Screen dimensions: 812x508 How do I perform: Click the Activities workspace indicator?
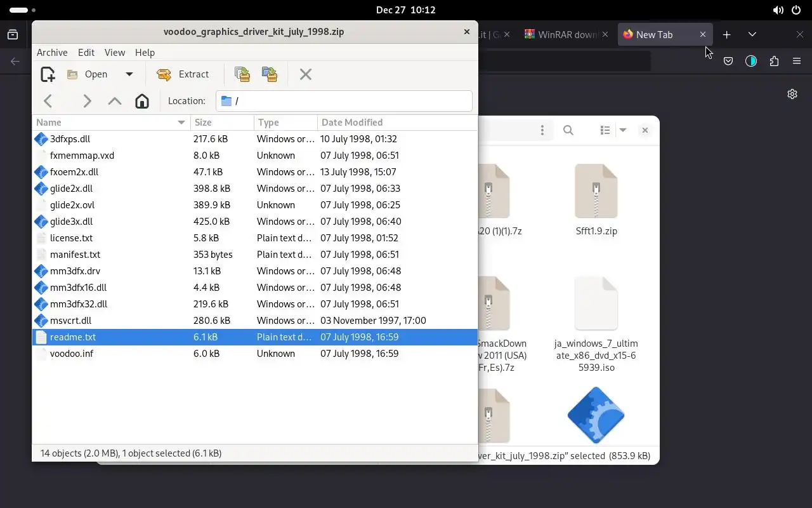[23, 10]
